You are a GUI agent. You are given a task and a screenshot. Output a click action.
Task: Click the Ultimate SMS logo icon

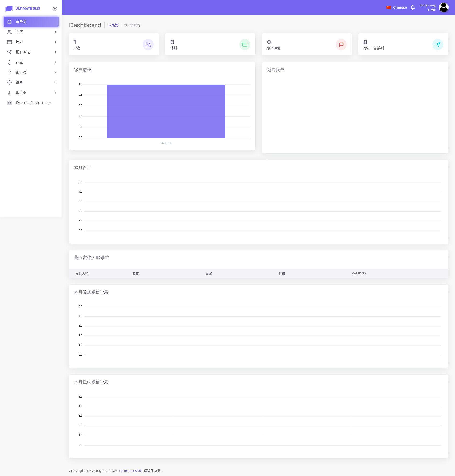(x=9, y=8)
